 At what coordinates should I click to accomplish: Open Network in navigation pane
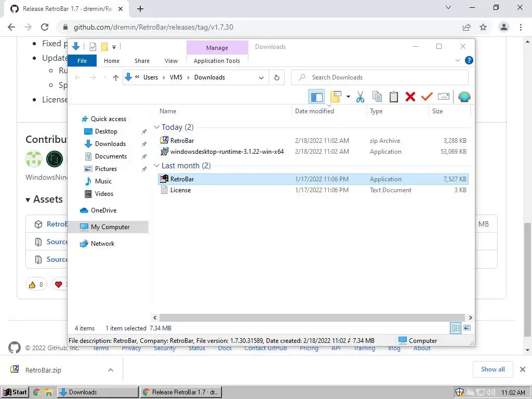(x=102, y=244)
